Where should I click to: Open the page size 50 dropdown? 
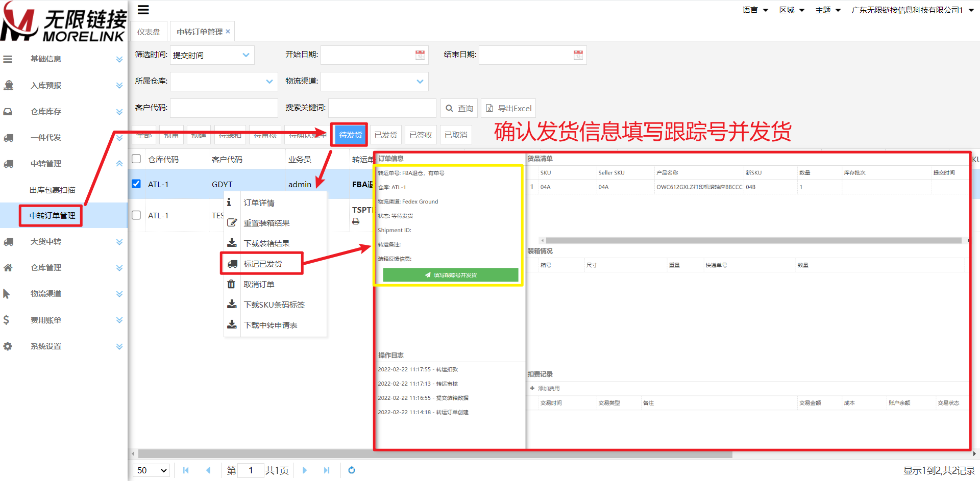[x=152, y=470]
